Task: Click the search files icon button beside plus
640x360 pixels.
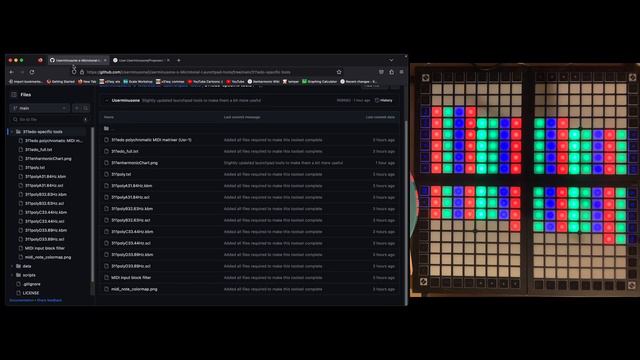Action: [x=86, y=108]
